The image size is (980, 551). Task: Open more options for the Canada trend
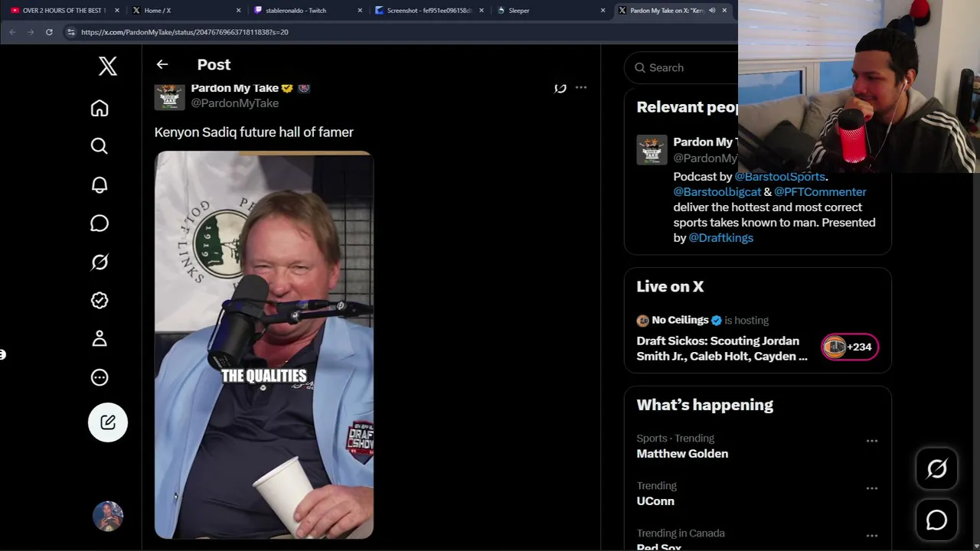(x=872, y=536)
